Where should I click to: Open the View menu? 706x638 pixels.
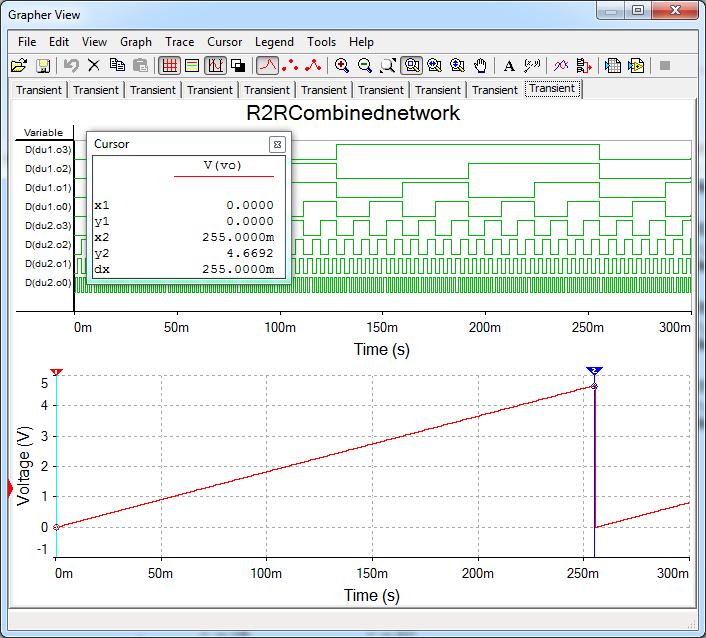(x=95, y=42)
